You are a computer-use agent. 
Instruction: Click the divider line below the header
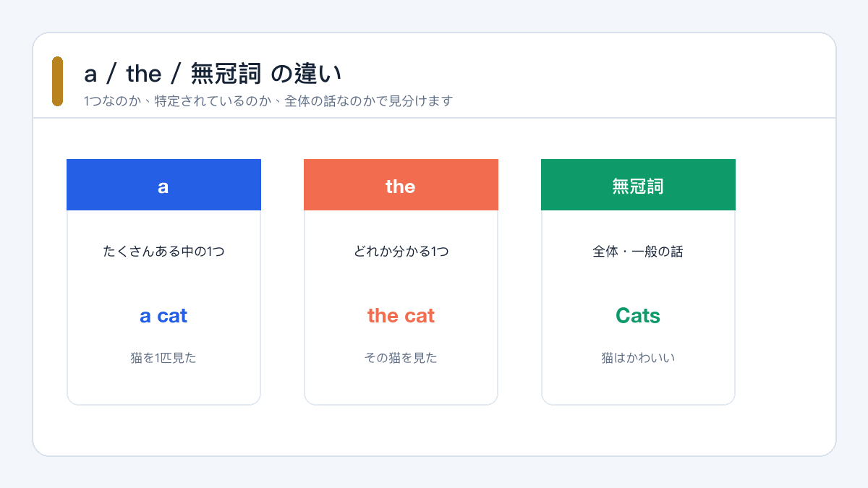click(434, 118)
